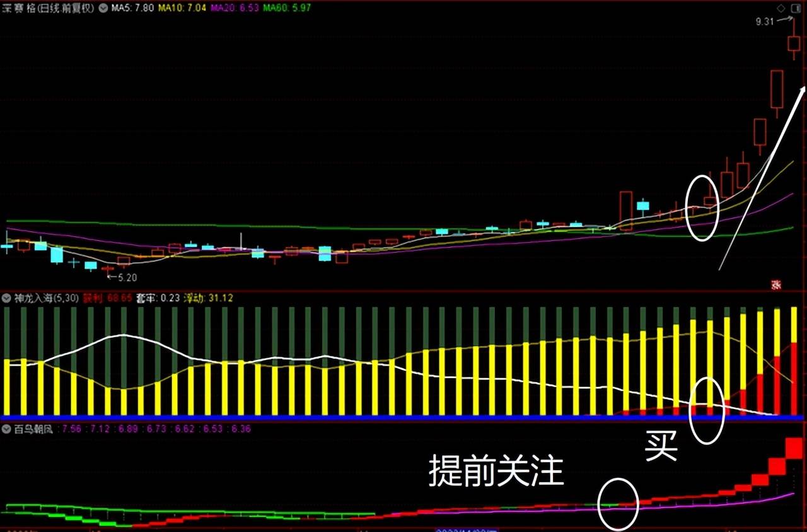Click the 7.56 value in 百鸟朝凤 row

[71, 429]
